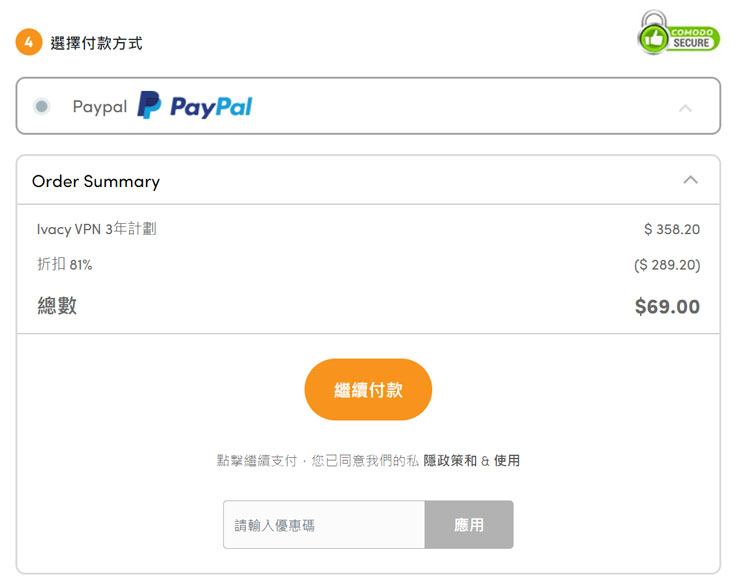
Task: Click the PayPal logo
Action: pyautogui.click(x=195, y=106)
